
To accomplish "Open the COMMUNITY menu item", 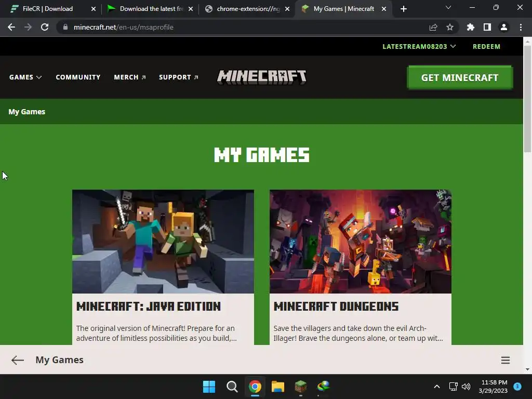I will click(78, 77).
